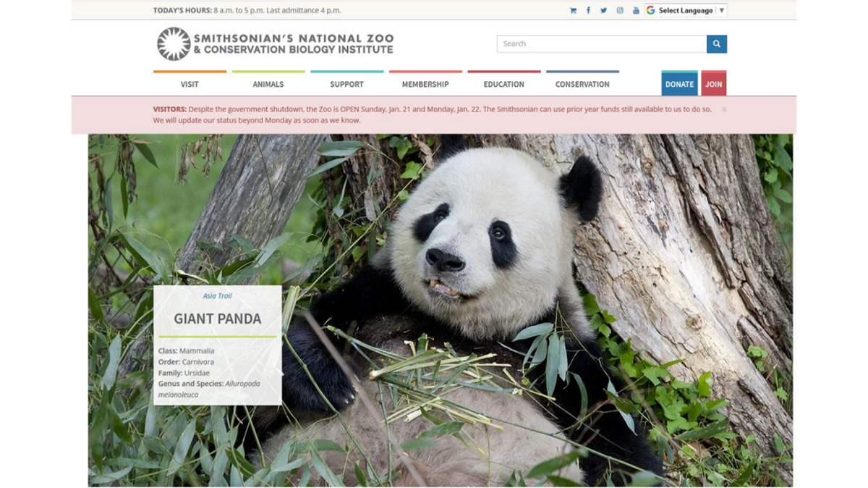Image resolution: width=868 pixels, height=488 pixels.
Task: Open the Instagram icon link
Action: (620, 11)
